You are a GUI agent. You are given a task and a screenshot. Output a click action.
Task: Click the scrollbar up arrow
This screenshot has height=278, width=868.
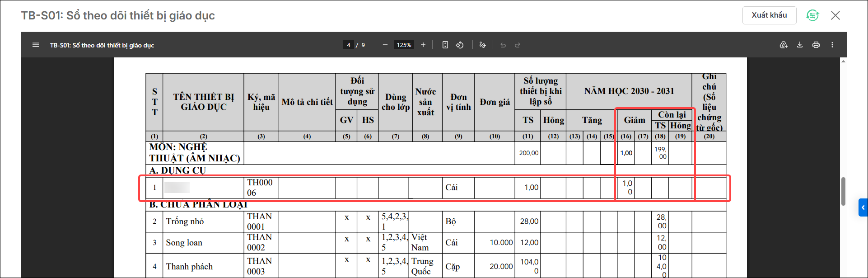click(x=843, y=61)
